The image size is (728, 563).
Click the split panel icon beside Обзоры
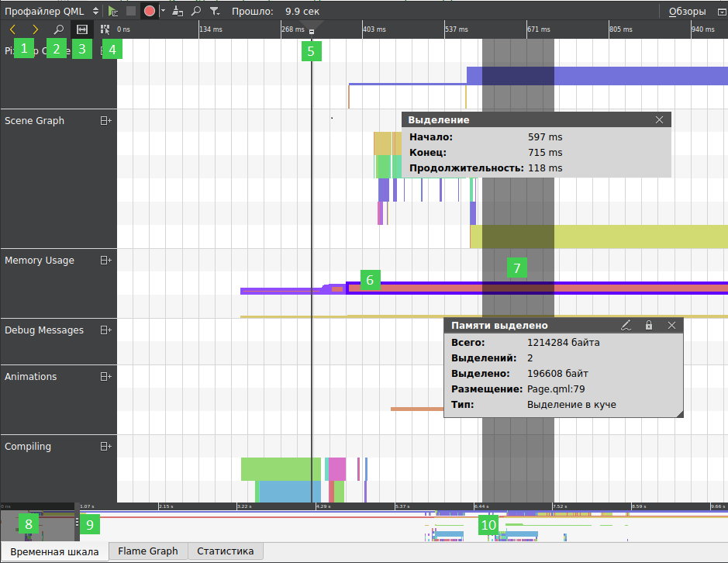(722, 12)
